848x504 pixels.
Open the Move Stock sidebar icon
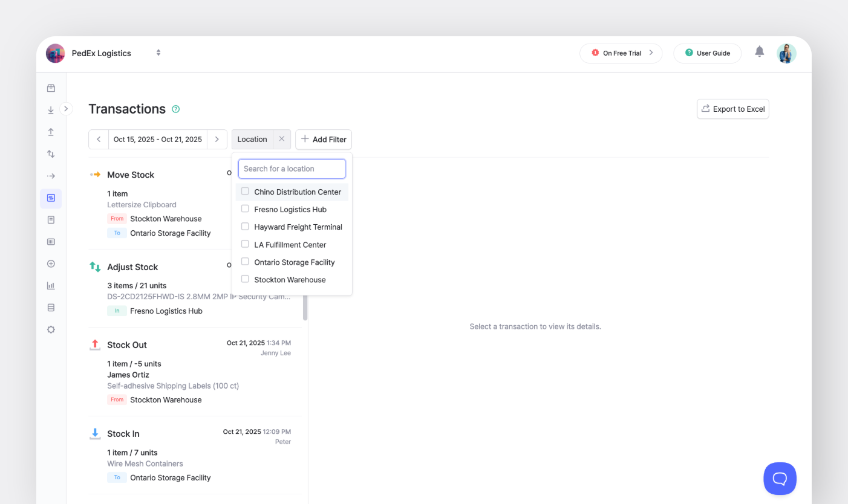51,175
